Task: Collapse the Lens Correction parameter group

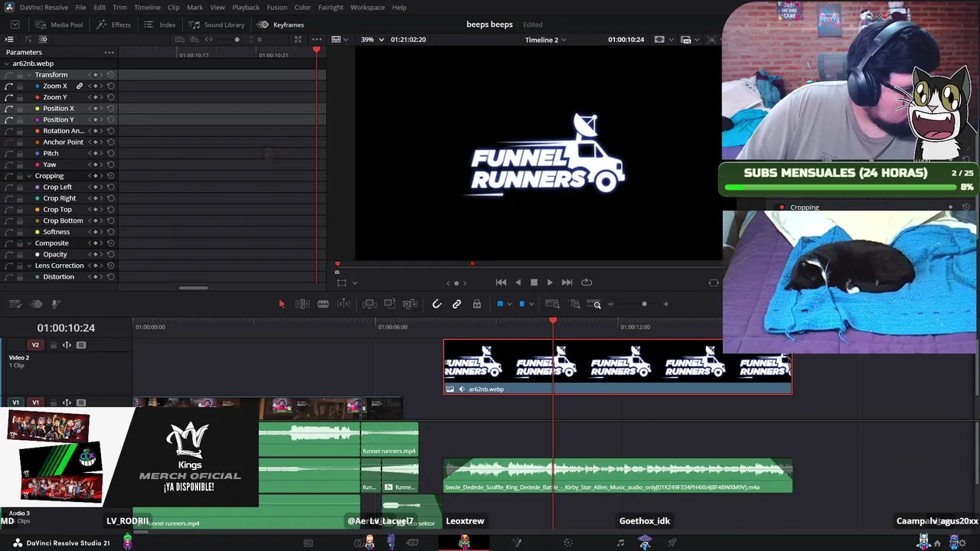Action: pyautogui.click(x=29, y=266)
